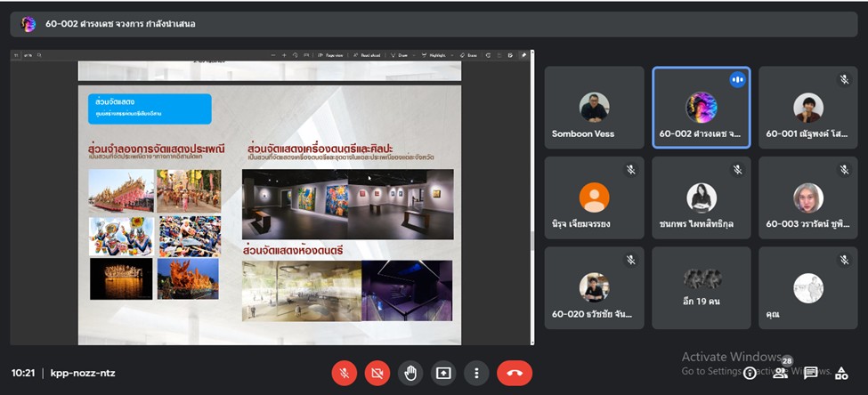Unmute the microphone in the call controls
Image resolution: width=868 pixels, height=395 pixels.
pyautogui.click(x=345, y=373)
